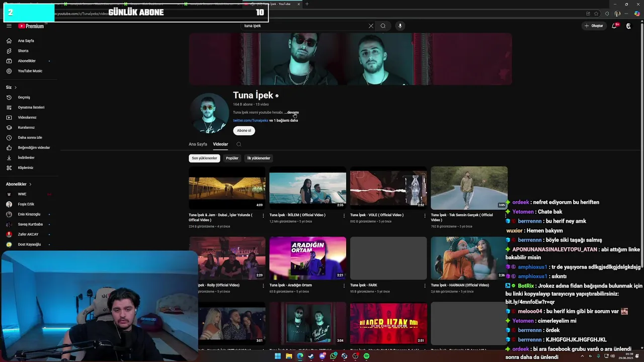Subscribe with the Abone ol button
This screenshot has width=644, height=362.
244,131
